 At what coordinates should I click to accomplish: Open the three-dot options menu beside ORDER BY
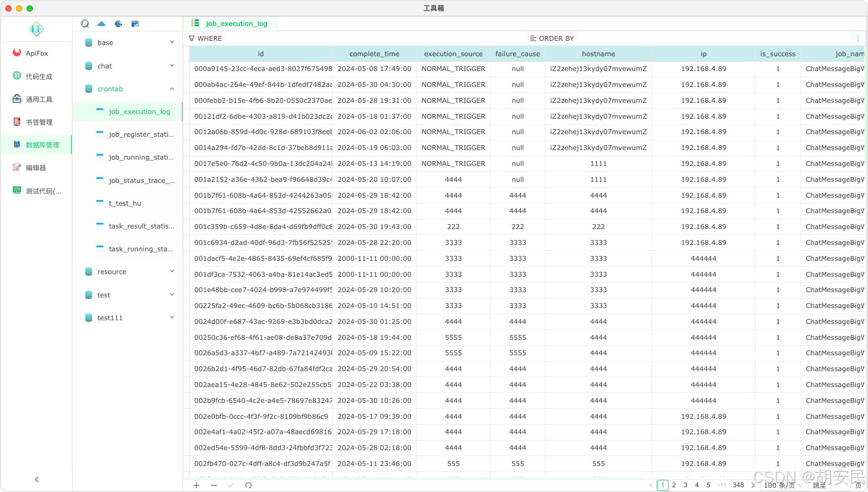pyautogui.click(x=857, y=39)
